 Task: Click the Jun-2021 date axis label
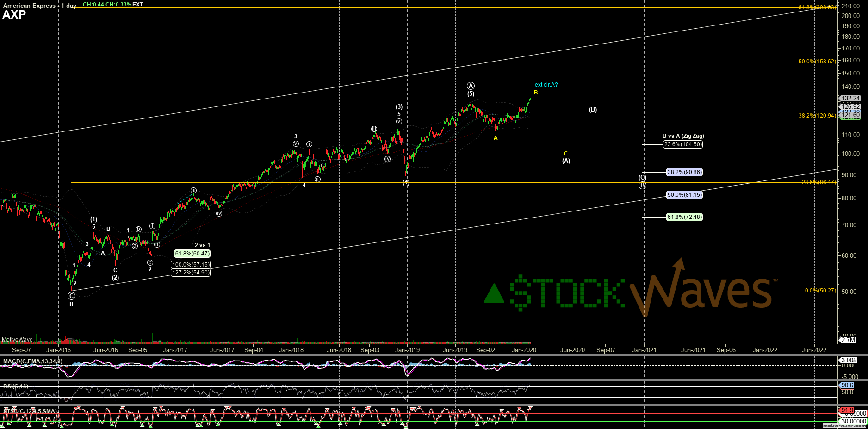[x=693, y=350]
